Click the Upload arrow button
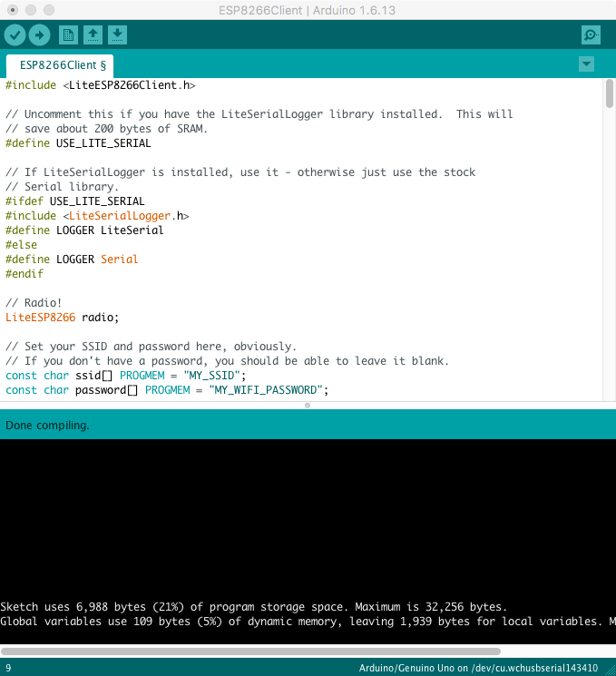The image size is (616, 676). pos(39,34)
